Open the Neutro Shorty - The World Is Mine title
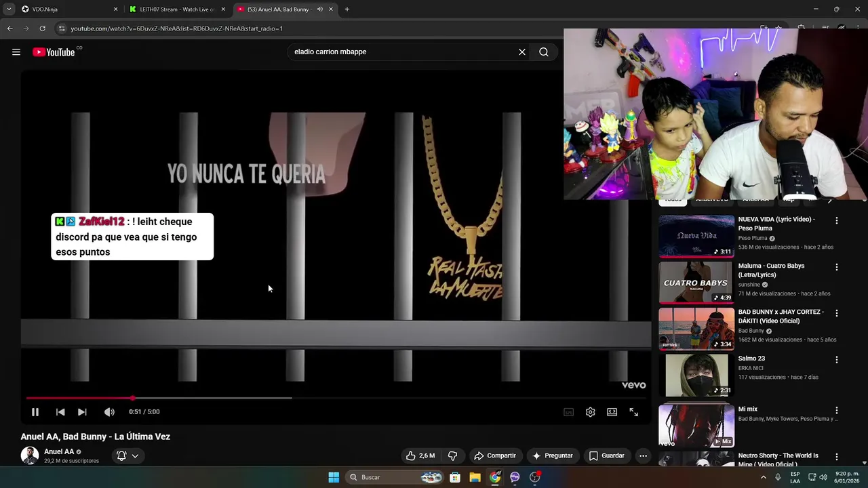Viewport: 868px width, 488px height. (778, 460)
